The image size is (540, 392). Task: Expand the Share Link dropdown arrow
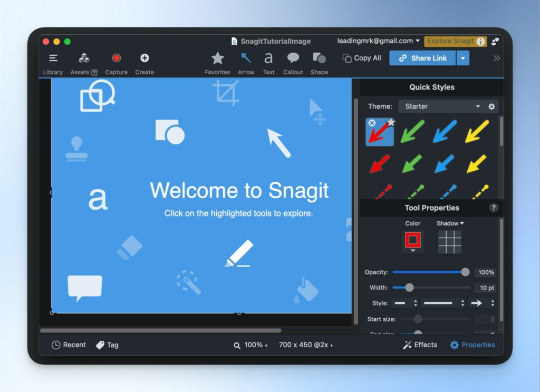click(x=463, y=58)
